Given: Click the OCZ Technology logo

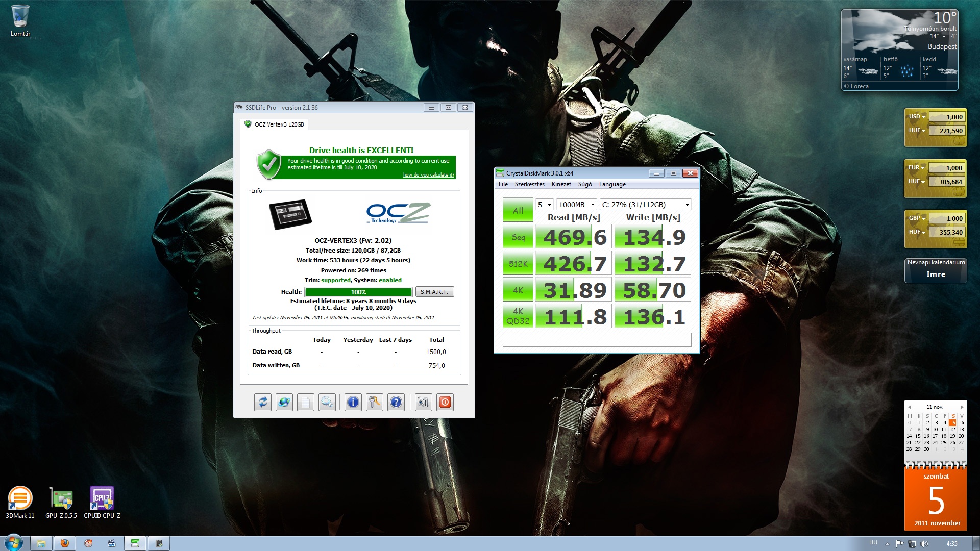Looking at the screenshot, I should pos(398,213).
